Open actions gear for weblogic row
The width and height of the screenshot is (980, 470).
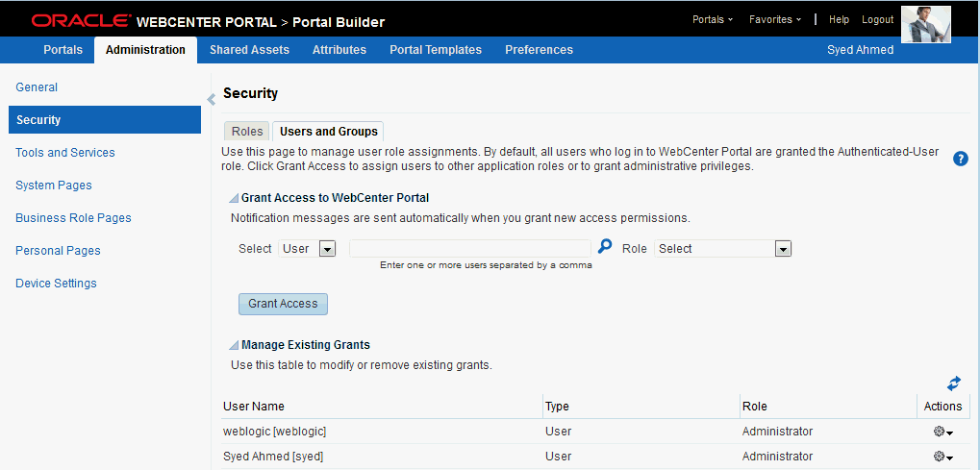pos(942,432)
